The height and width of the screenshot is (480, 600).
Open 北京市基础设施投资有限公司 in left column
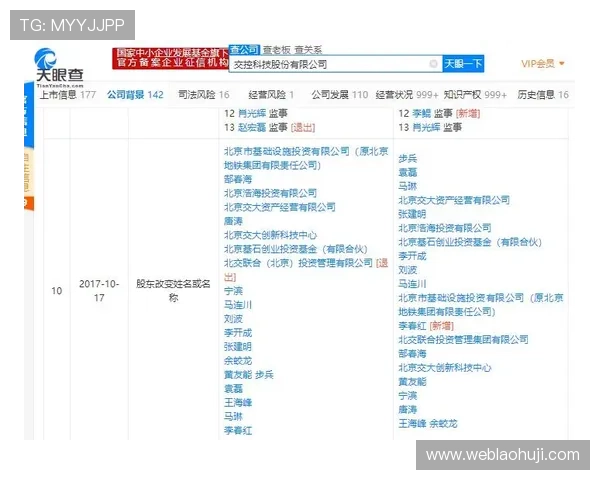pyautogui.click(x=306, y=158)
